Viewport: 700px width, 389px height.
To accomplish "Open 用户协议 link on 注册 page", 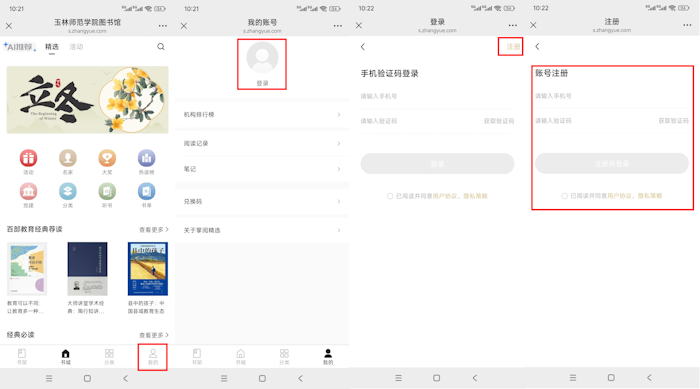I will click(620, 196).
